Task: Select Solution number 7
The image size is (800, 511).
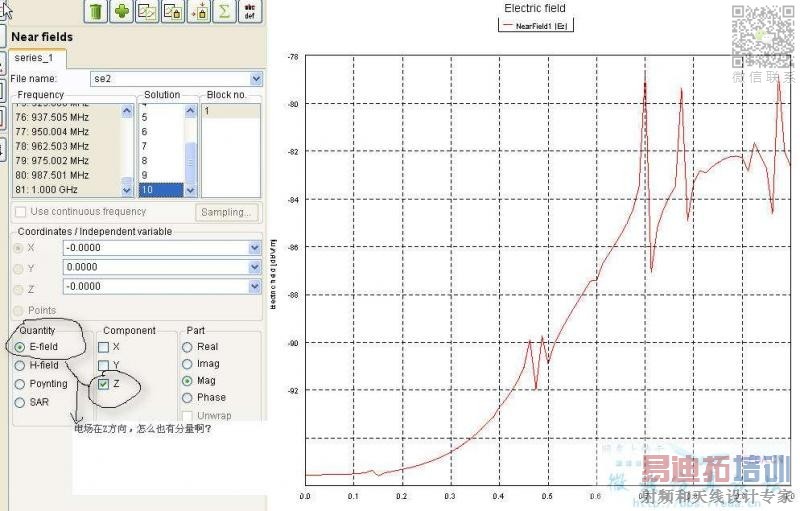Action: [161, 146]
